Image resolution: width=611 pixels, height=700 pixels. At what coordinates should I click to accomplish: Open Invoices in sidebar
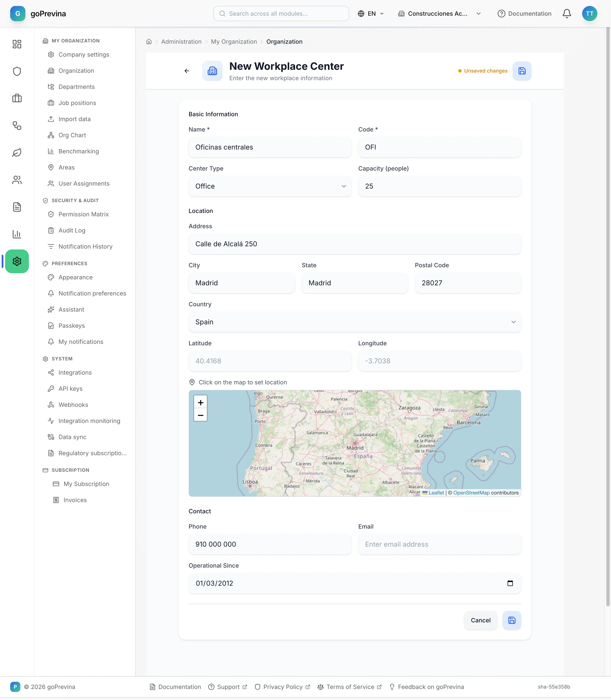click(75, 500)
